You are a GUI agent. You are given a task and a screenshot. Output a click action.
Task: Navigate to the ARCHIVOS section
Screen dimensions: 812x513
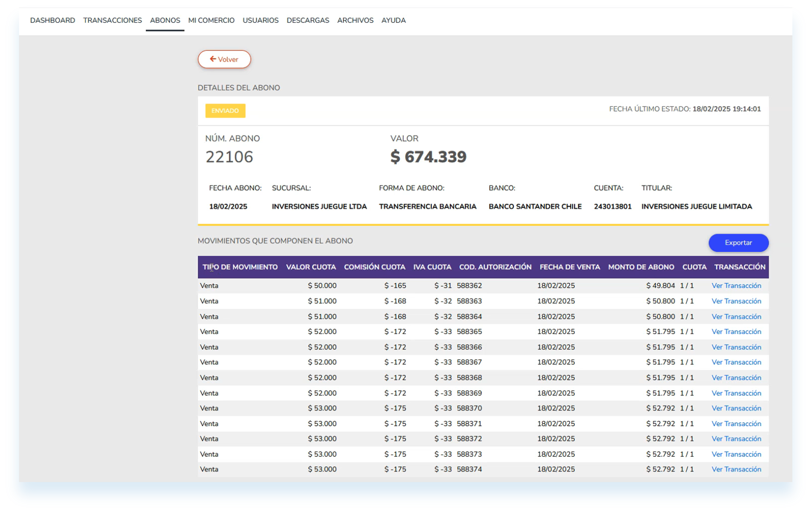[x=355, y=20]
